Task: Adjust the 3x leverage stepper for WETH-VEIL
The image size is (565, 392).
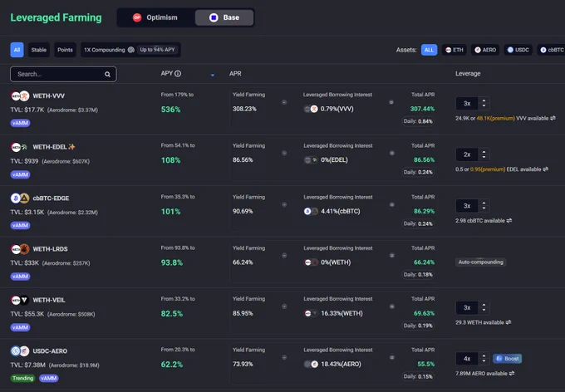Action: 484,307
